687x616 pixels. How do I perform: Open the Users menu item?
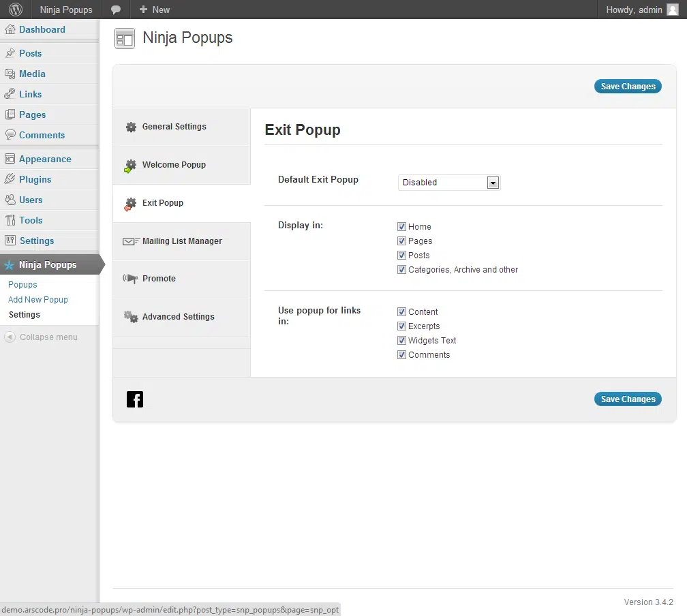pos(50,200)
